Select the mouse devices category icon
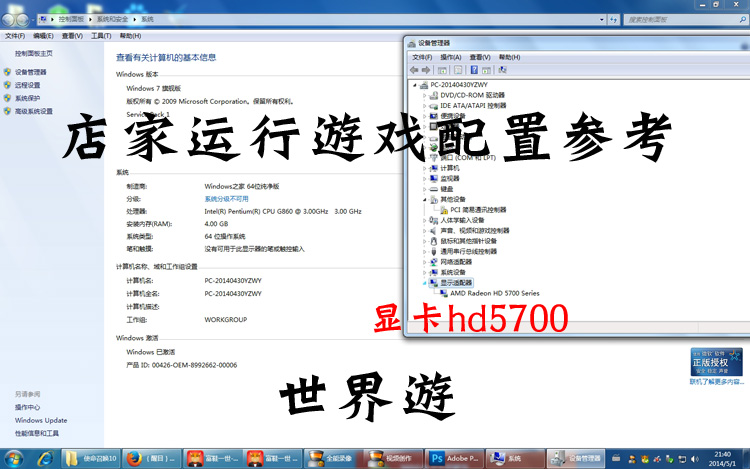 (x=434, y=241)
